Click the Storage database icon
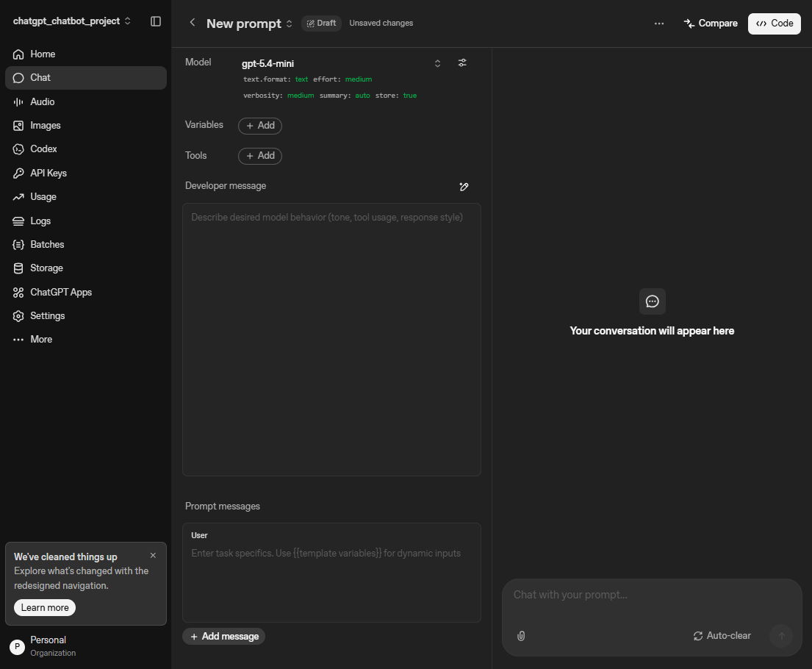 click(18, 268)
